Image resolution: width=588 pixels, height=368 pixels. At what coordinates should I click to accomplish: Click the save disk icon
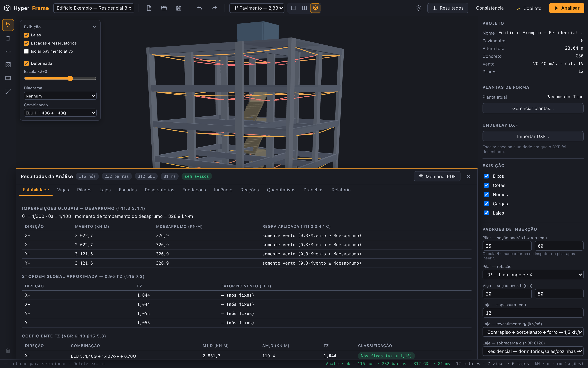pos(179,8)
